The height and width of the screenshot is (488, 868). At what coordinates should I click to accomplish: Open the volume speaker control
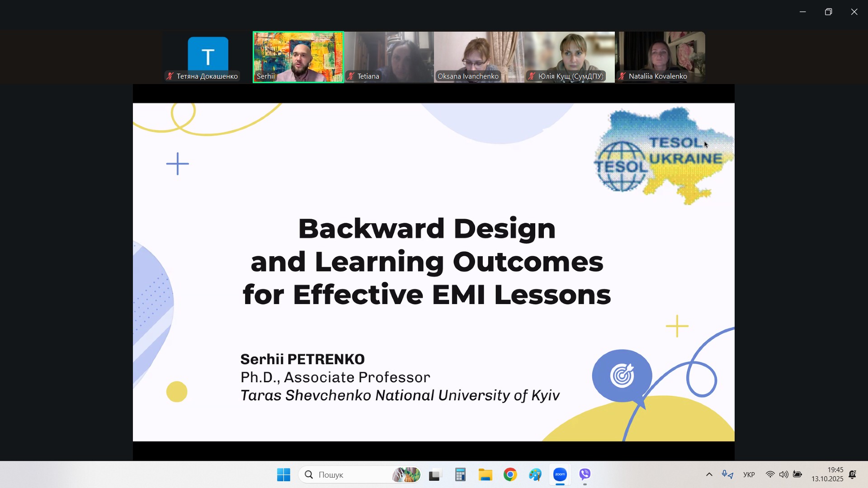point(783,474)
